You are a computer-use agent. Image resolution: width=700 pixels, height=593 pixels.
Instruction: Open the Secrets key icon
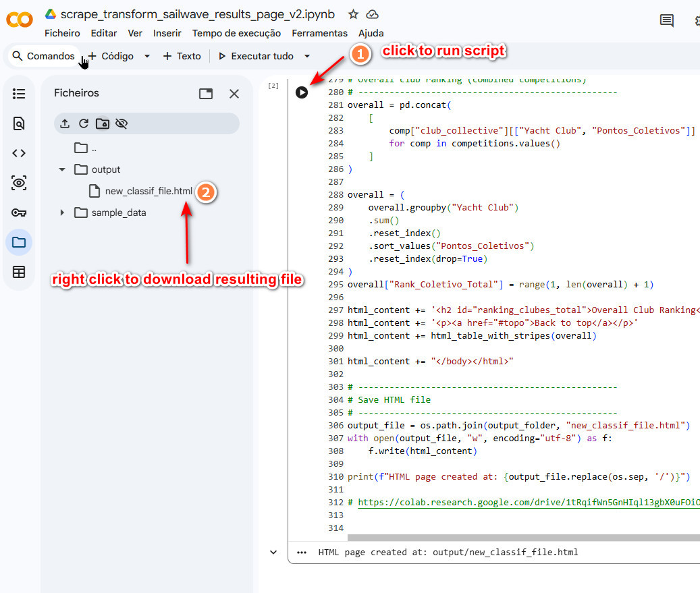pyautogui.click(x=19, y=213)
